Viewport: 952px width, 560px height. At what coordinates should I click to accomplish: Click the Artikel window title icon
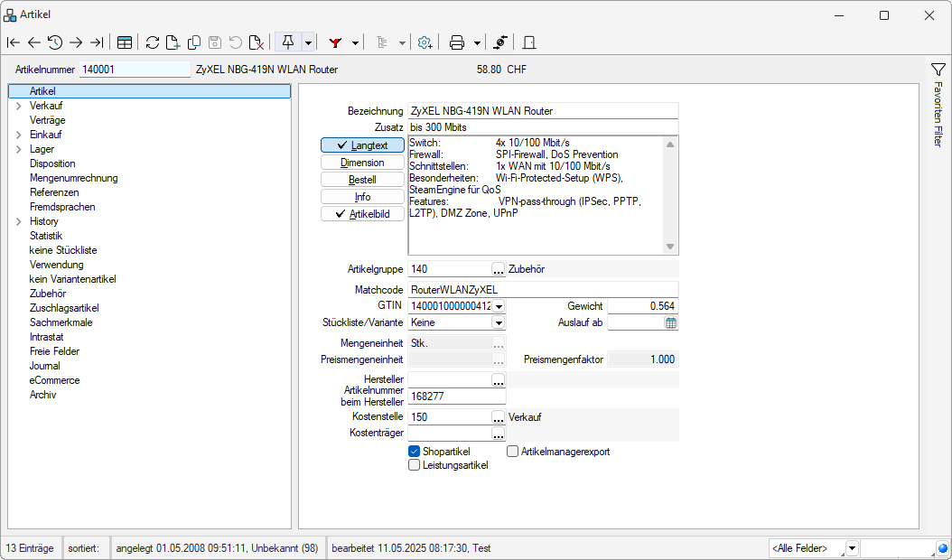tap(10, 15)
